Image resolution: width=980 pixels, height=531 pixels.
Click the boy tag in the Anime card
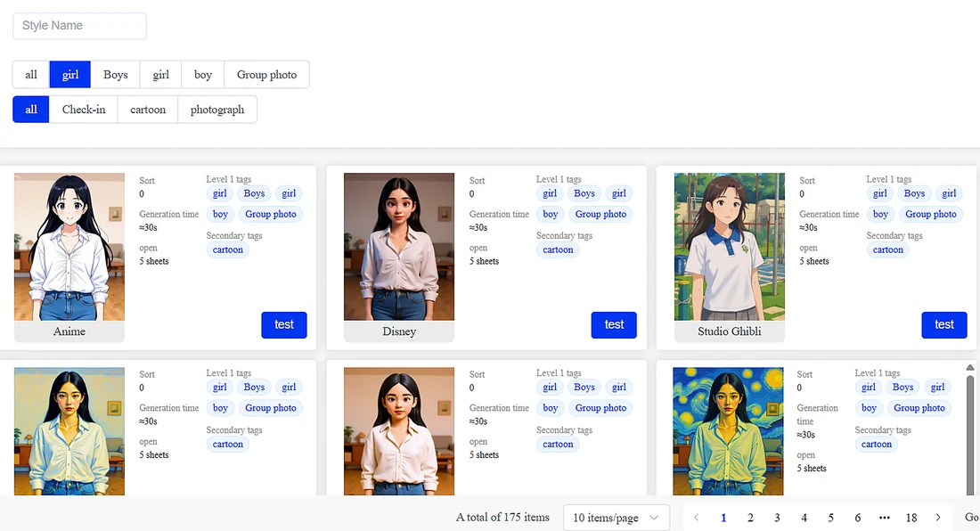pyautogui.click(x=220, y=215)
